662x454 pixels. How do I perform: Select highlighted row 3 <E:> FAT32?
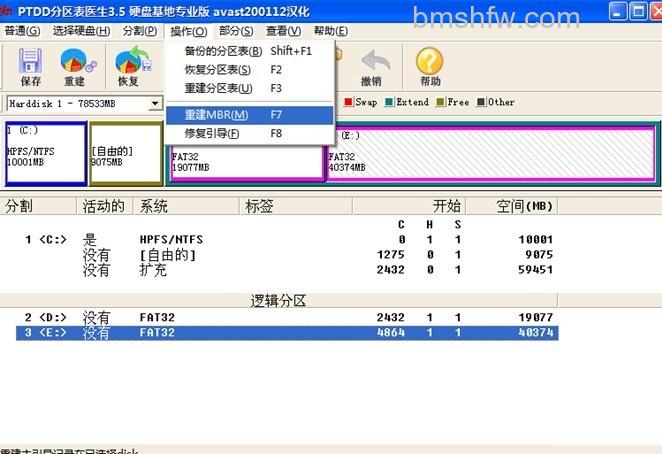pos(287,333)
